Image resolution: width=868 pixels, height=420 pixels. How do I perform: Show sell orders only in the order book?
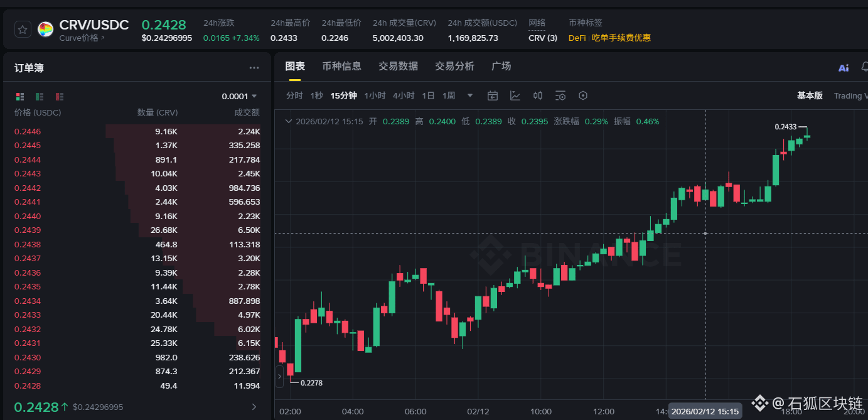(60, 97)
